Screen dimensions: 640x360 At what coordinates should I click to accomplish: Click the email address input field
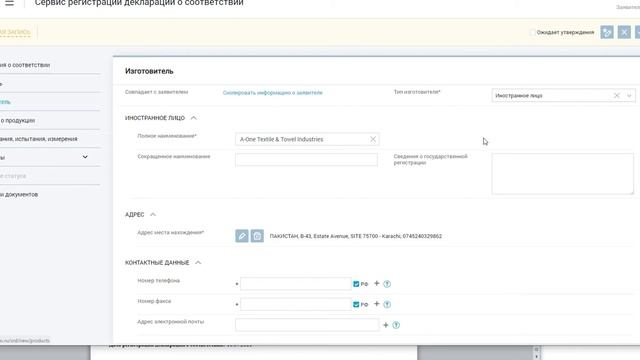point(307,325)
